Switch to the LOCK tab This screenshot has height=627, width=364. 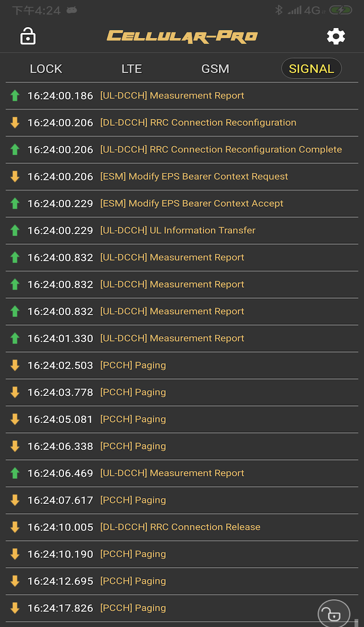pyautogui.click(x=46, y=69)
